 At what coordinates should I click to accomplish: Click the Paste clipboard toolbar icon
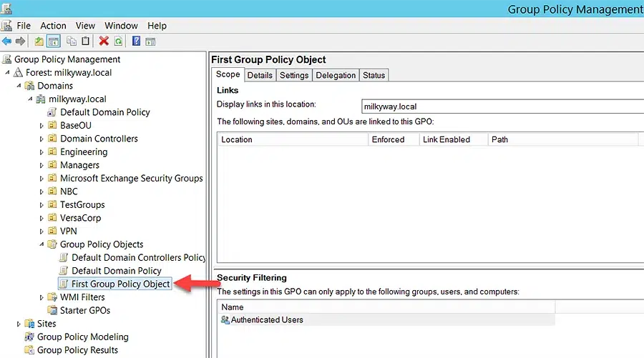[85, 41]
